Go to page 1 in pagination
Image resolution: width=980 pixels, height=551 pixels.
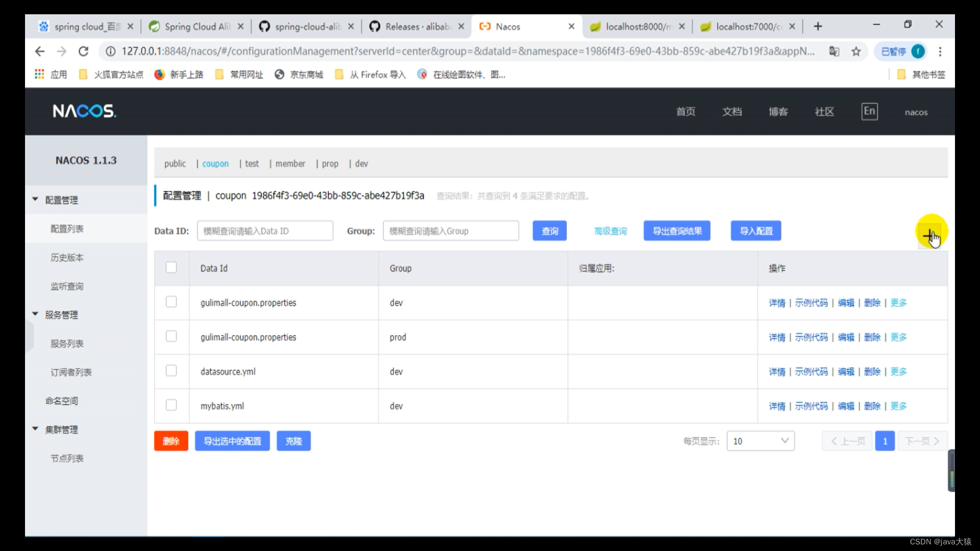tap(885, 441)
